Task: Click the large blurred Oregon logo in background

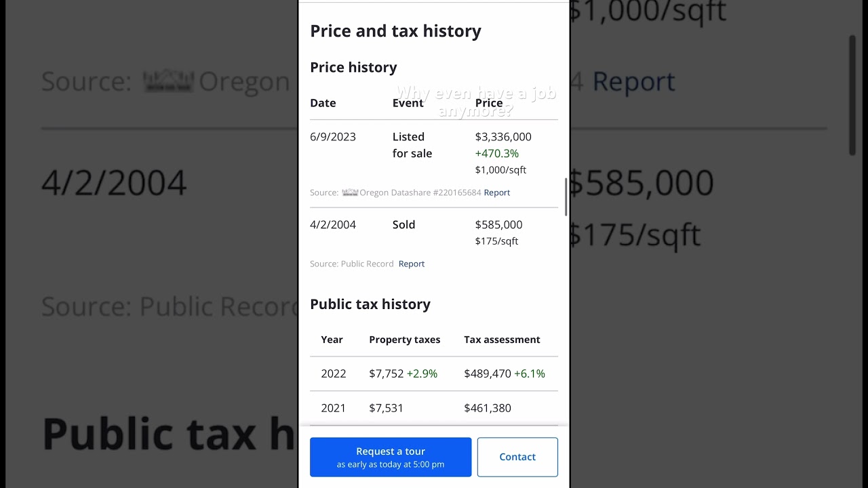Action: [x=168, y=82]
